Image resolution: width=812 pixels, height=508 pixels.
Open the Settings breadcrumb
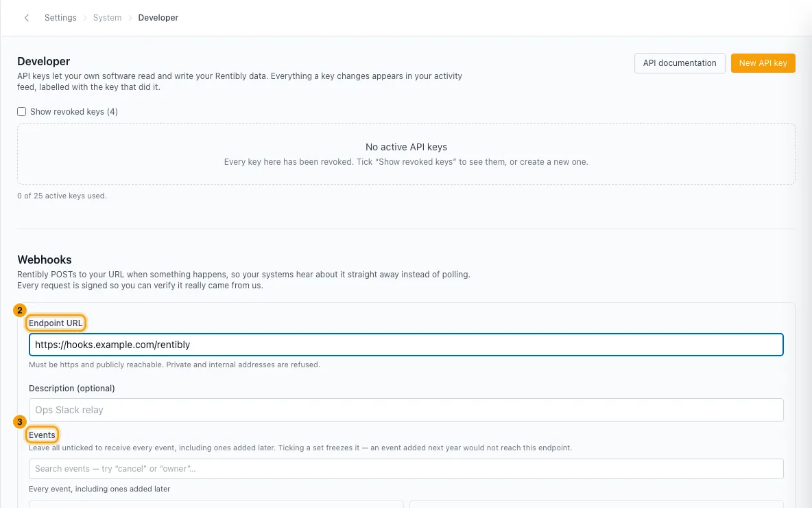pos(60,18)
